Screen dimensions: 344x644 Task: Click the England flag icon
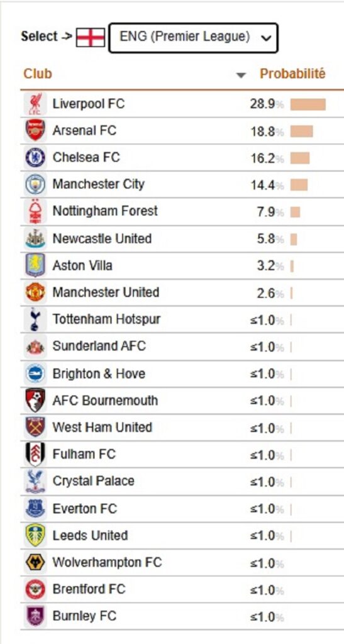coord(91,38)
